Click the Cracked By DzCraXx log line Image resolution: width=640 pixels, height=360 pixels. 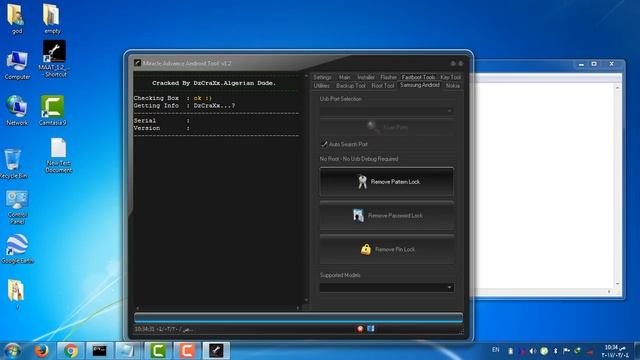click(x=214, y=83)
